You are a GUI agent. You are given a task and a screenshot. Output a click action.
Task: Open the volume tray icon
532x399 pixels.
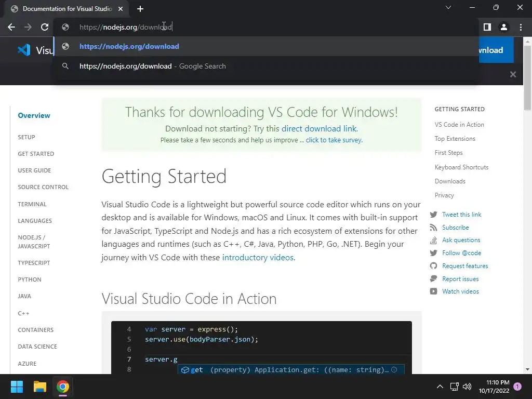[467, 387]
